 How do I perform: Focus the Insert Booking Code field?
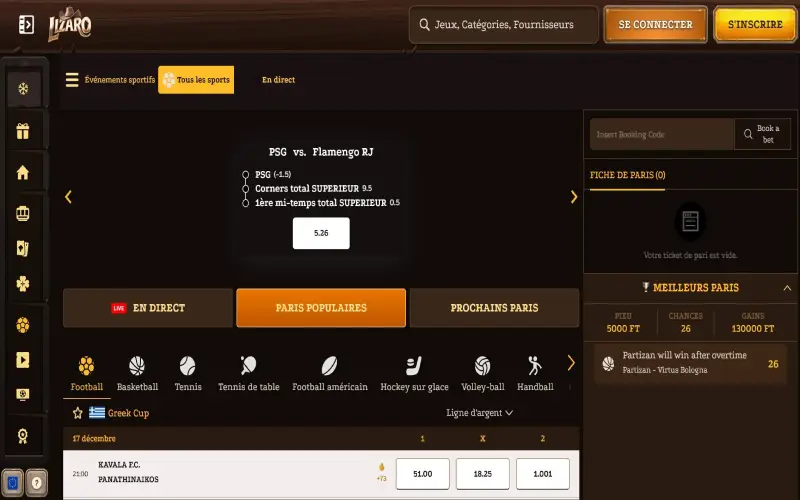tap(662, 134)
